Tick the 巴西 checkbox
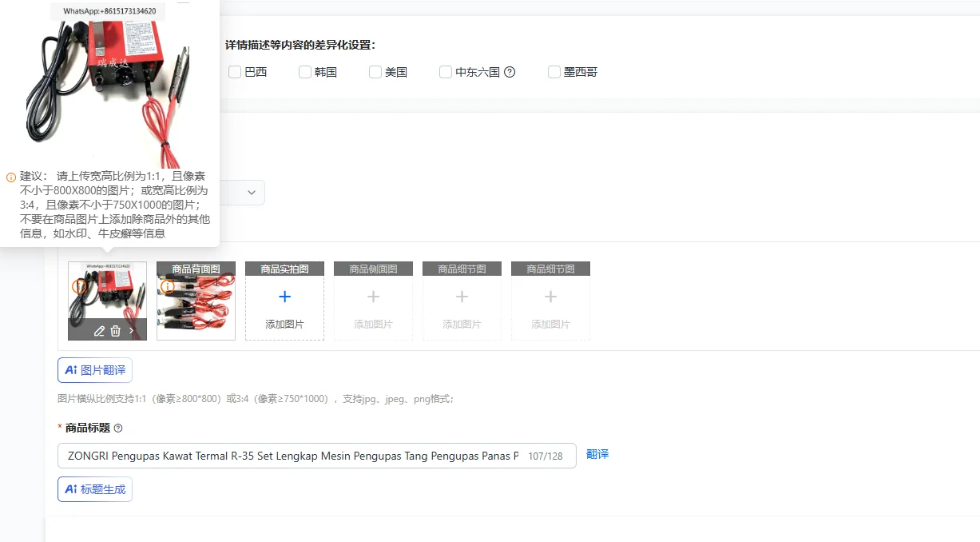 click(235, 72)
